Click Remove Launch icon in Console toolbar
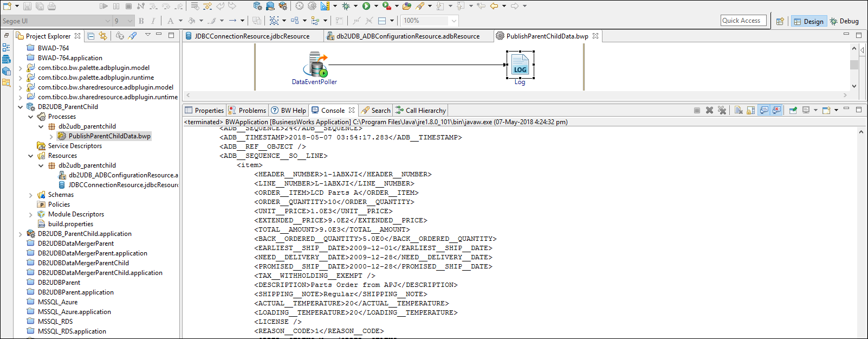 (x=709, y=110)
